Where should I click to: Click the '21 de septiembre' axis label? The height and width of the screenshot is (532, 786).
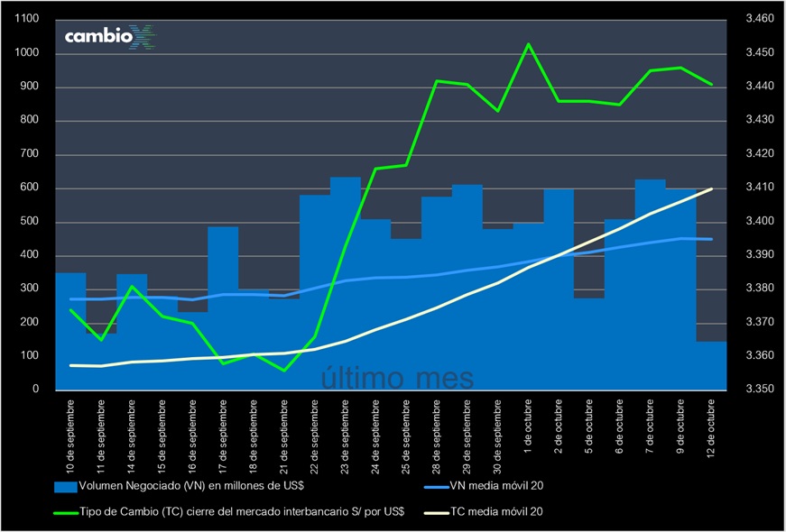[x=283, y=436]
